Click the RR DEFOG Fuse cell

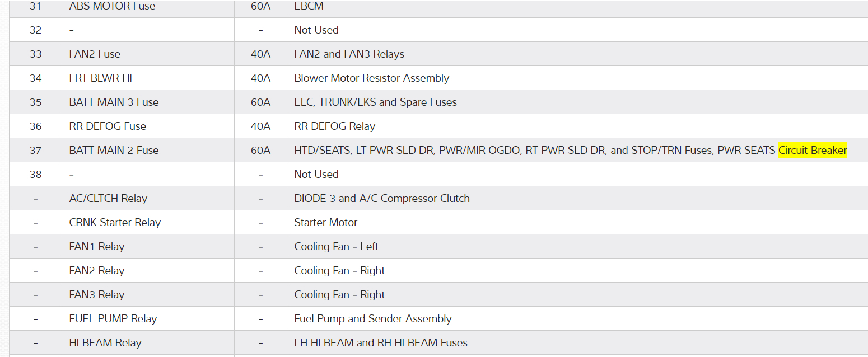(x=108, y=126)
